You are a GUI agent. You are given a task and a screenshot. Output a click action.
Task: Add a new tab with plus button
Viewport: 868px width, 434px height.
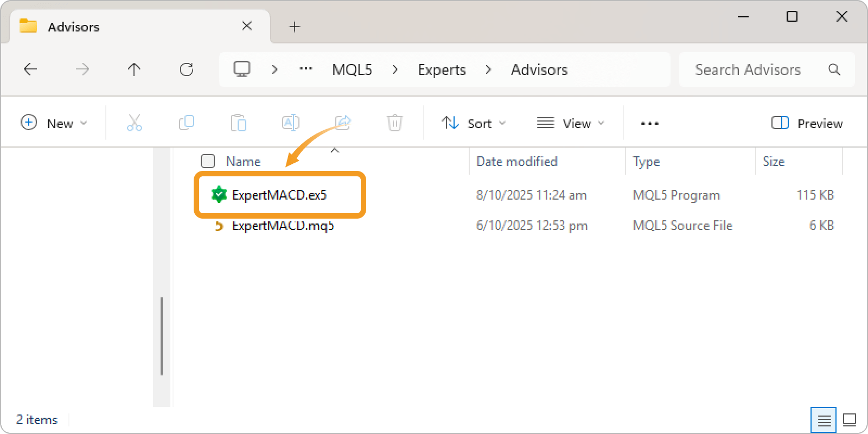295,27
